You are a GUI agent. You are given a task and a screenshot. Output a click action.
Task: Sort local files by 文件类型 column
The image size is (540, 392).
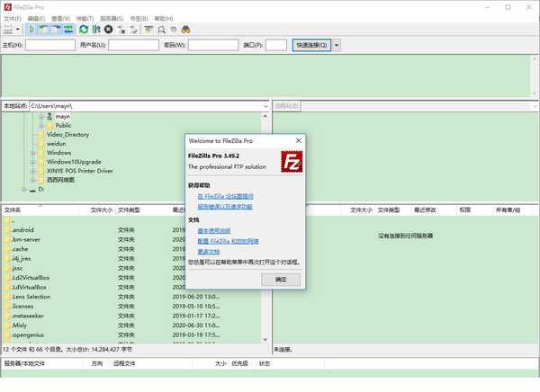142,210
